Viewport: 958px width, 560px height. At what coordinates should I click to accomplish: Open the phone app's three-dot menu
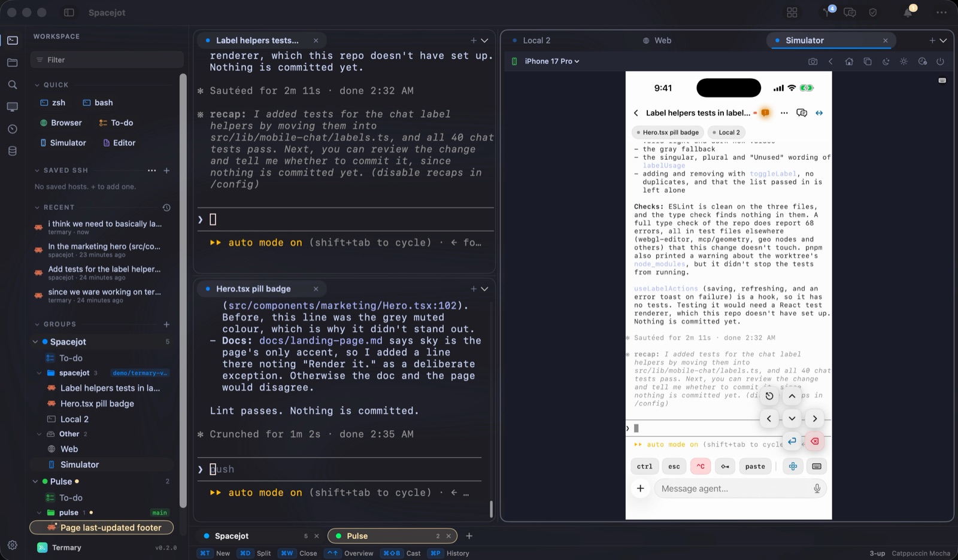point(784,113)
